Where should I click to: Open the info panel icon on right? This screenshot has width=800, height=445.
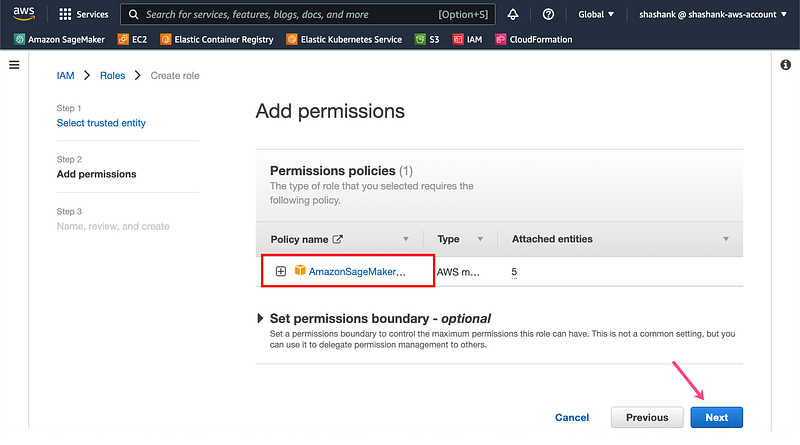point(785,65)
